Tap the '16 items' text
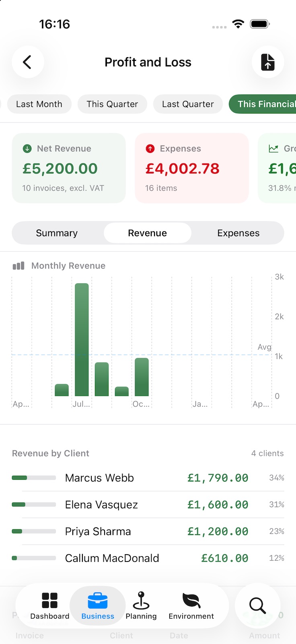296x644 pixels. tap(161, 188)
